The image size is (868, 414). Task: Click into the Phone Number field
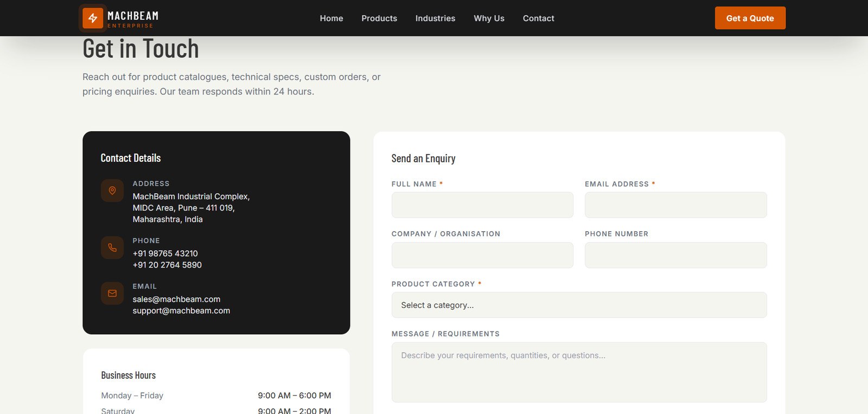[676, 255]
